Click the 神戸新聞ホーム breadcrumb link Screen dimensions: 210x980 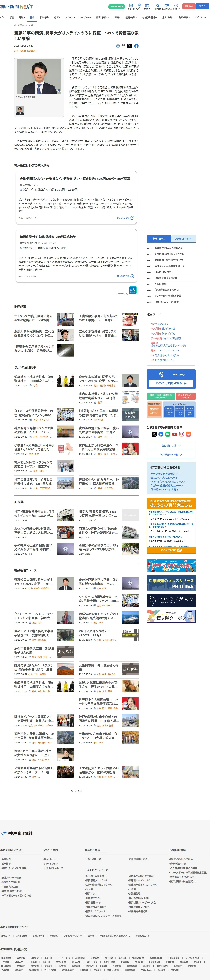pos(21,25)
